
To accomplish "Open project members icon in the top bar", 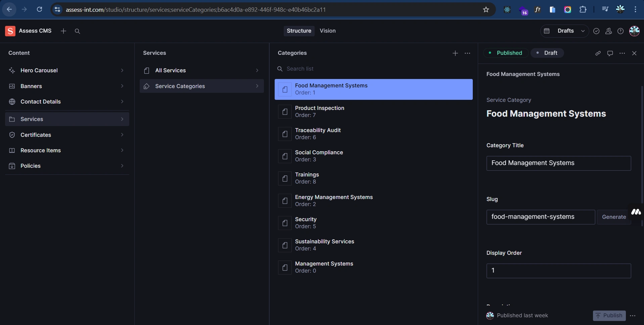I will point(609,31).
